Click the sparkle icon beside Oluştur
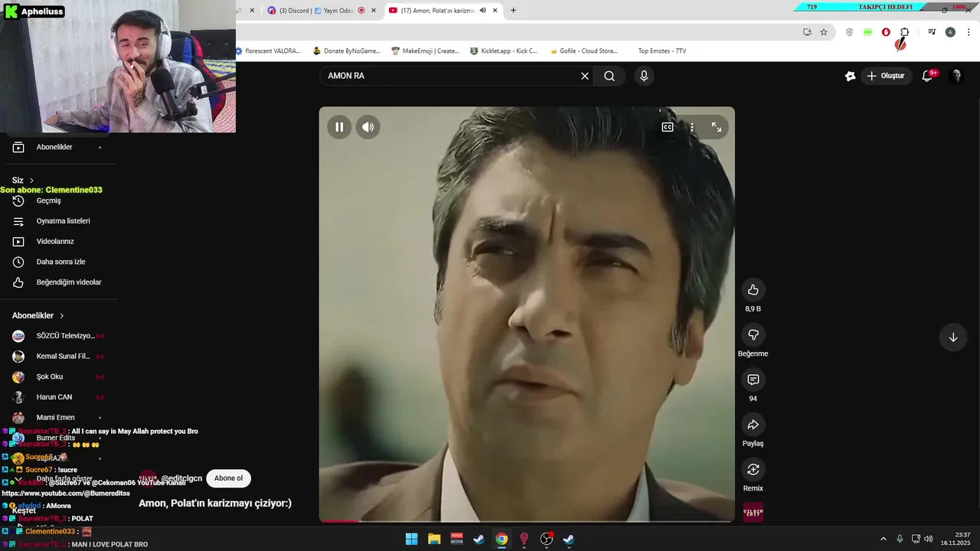Screen dimensions: 980x551 [850, 76]
